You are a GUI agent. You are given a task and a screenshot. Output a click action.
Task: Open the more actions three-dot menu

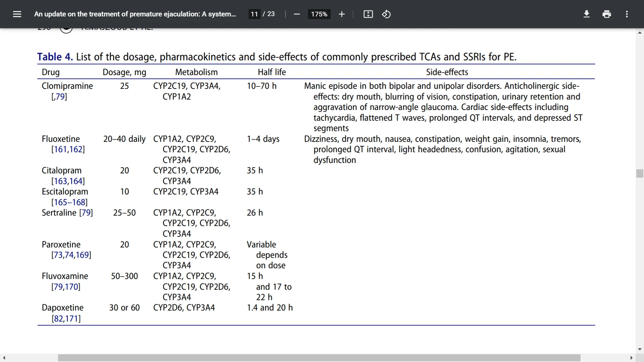627,14
